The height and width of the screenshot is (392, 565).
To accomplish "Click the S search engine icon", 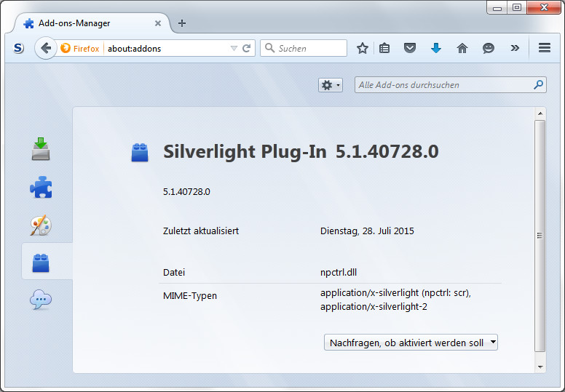I will click(19, 48).
